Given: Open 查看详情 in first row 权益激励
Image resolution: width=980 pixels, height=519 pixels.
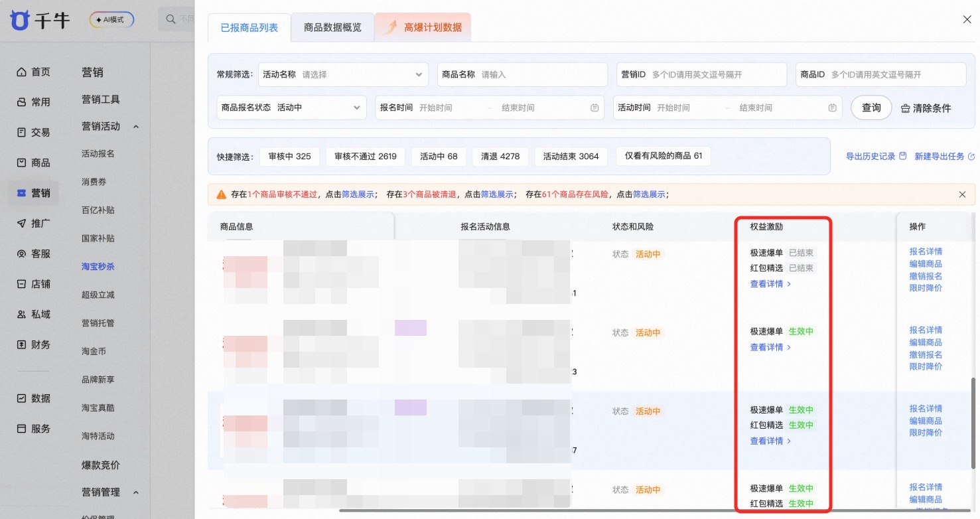Looking at the screenshot, I should (x=770, y=284).
